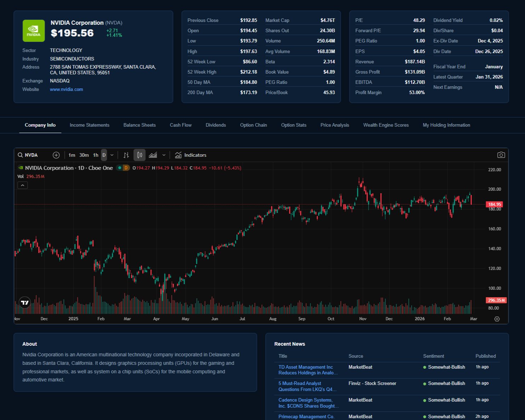Open chart settings via the gear icon
The width and height of the screenshot is (525, 420).
click(x=497, y=319)
